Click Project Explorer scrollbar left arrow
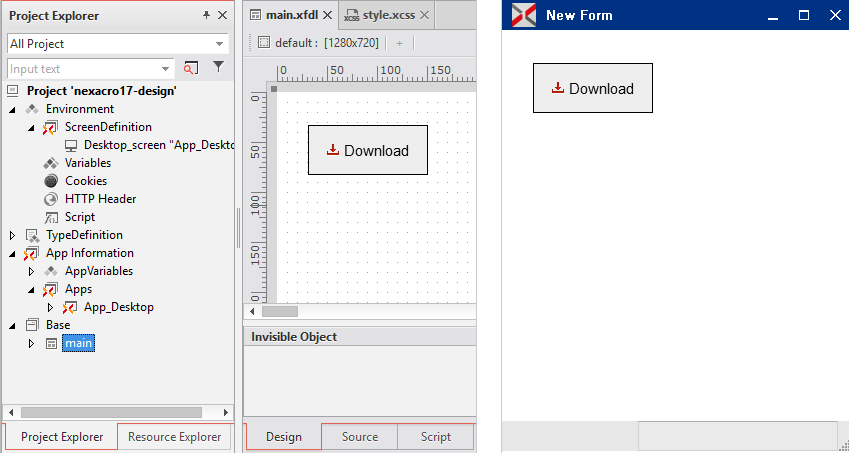Image resolution: width=849 pixels, height=453 pixels. (x=11, y=412)
